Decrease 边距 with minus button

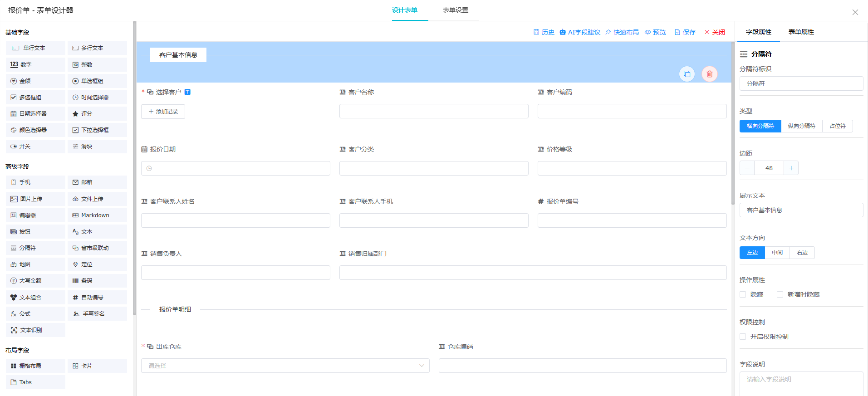click(747, 168)
